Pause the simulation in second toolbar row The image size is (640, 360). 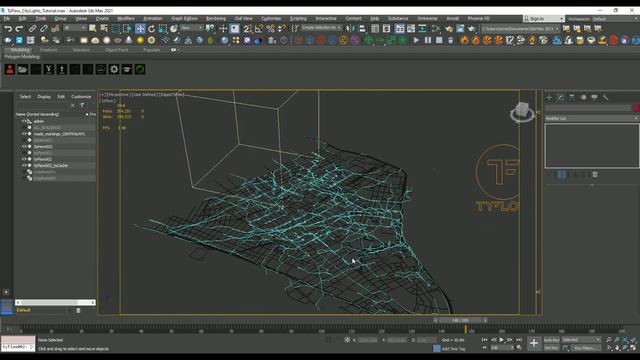click(x=427, y=40)
